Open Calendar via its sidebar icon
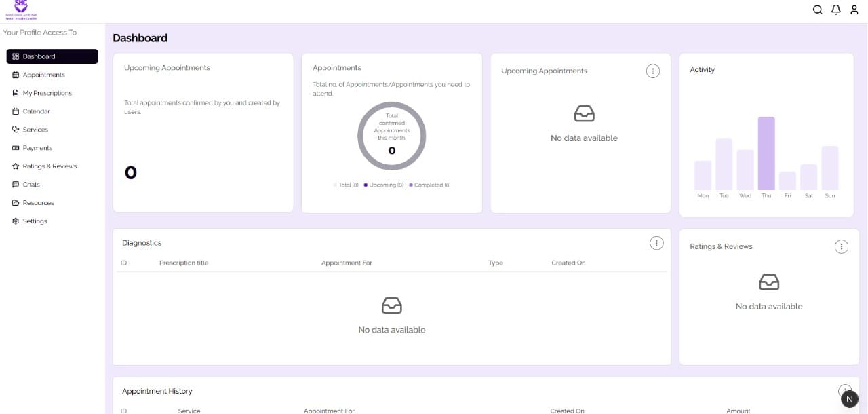Image resolution: width=868 pixels, height=414 pixels. tap(15, 111)
